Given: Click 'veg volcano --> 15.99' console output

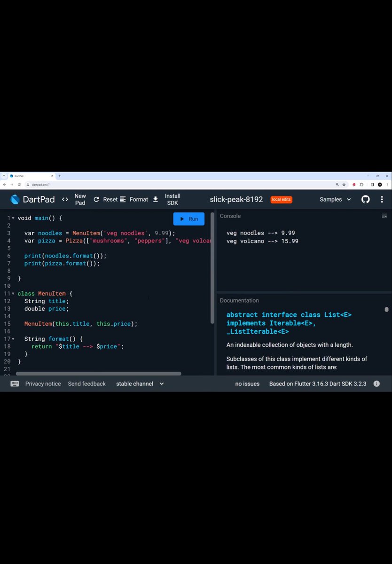Looking at the screenshot, I should click(x=262, y=241).
